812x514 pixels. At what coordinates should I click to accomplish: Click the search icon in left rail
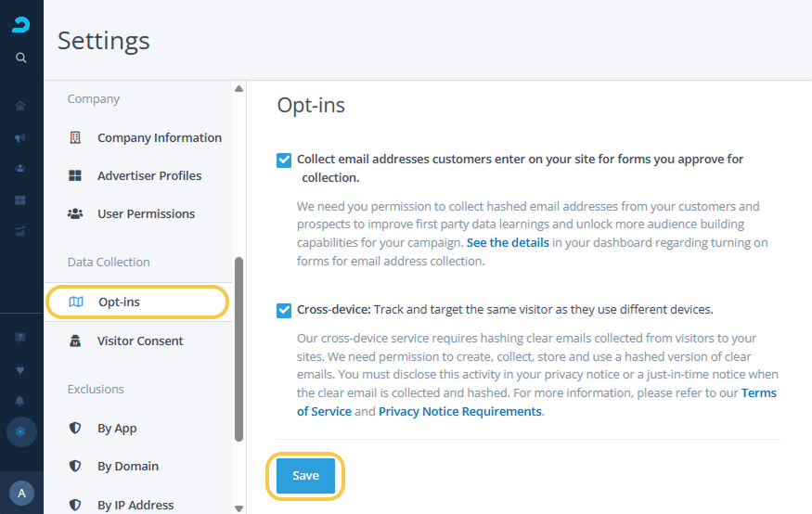click(x=20, y=58)
